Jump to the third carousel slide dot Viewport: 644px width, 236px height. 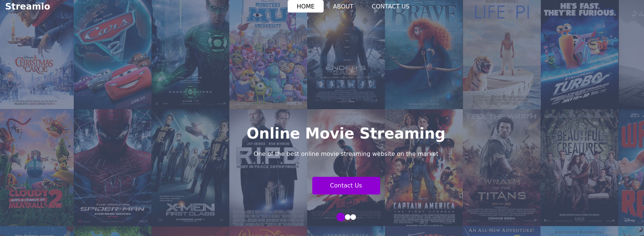[x=353, y=217]
